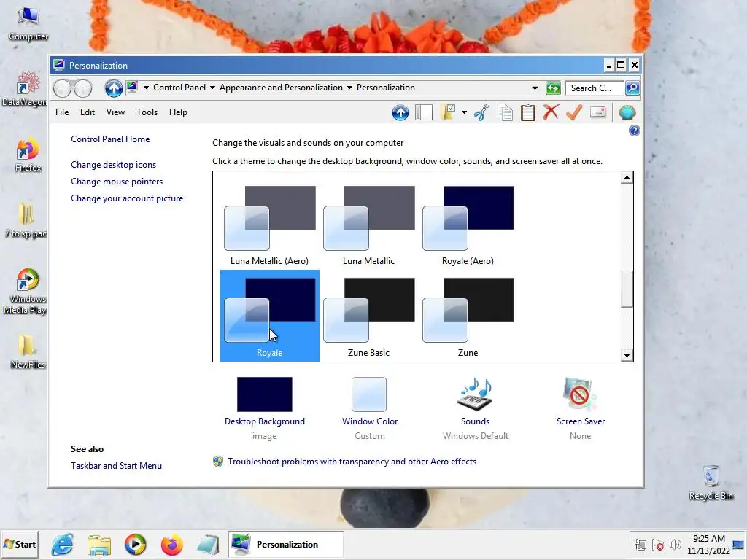Click the green Refresh button

pyautogui.click(x=553, y=88)
